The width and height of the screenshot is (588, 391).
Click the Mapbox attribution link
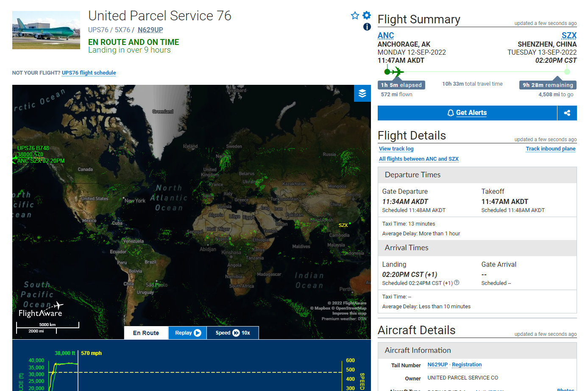[x=320, y=308]
